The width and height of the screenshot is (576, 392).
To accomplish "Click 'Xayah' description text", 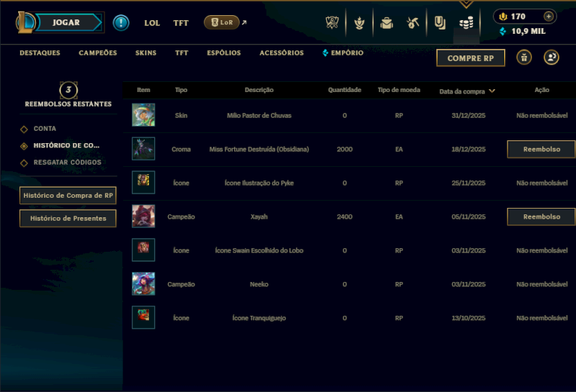I will [259, 217].
